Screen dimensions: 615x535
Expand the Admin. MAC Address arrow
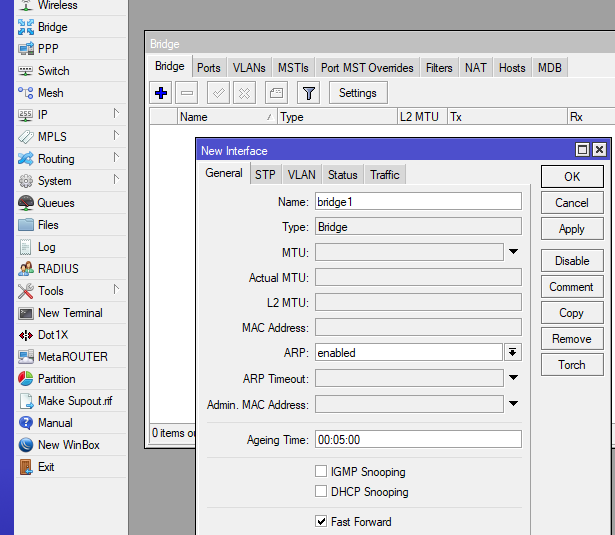pos(513,404)
